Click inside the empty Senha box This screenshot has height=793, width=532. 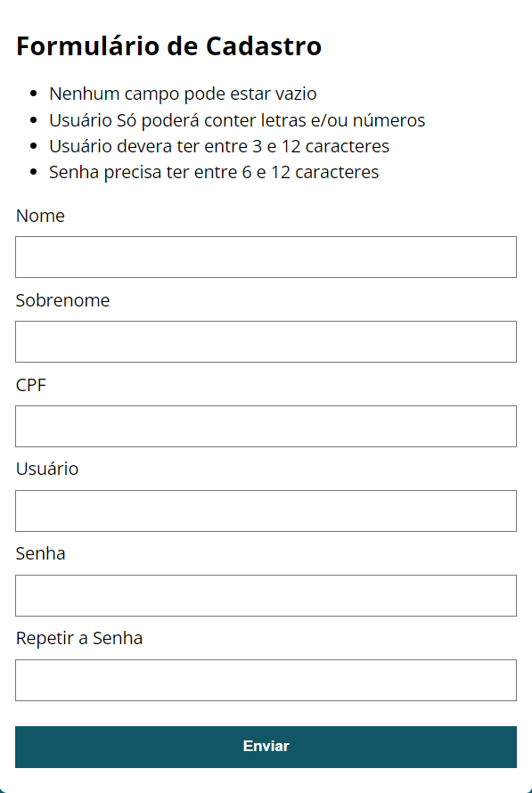point(266,595)
